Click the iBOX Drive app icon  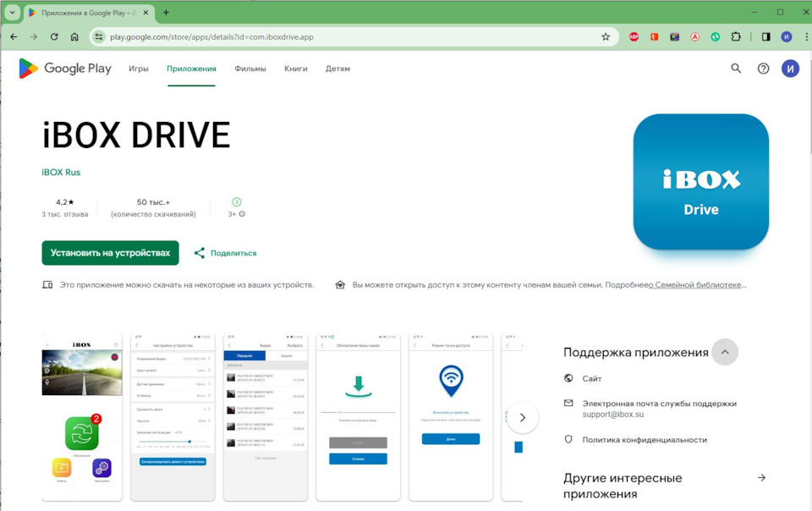click(700, 182)
